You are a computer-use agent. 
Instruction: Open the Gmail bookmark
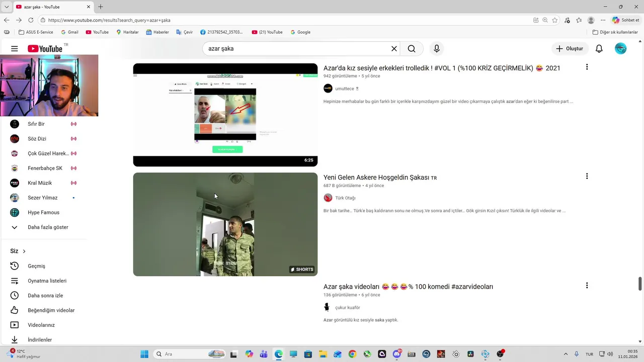click(69, 32)
